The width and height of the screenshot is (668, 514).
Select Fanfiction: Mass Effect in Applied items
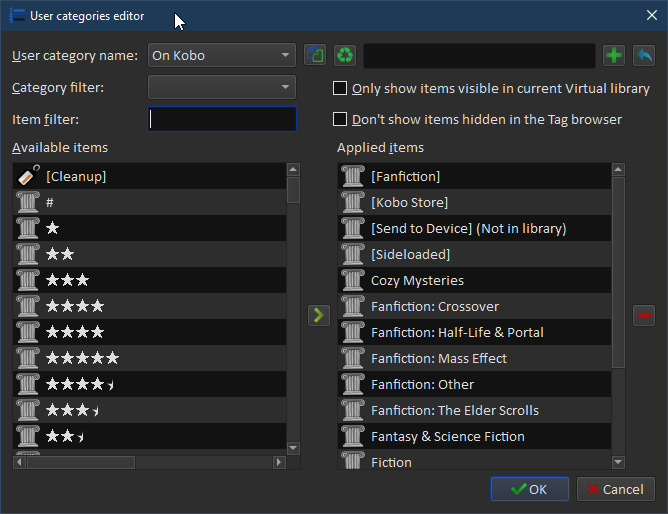pyautogui.click(x=438, y=358)
